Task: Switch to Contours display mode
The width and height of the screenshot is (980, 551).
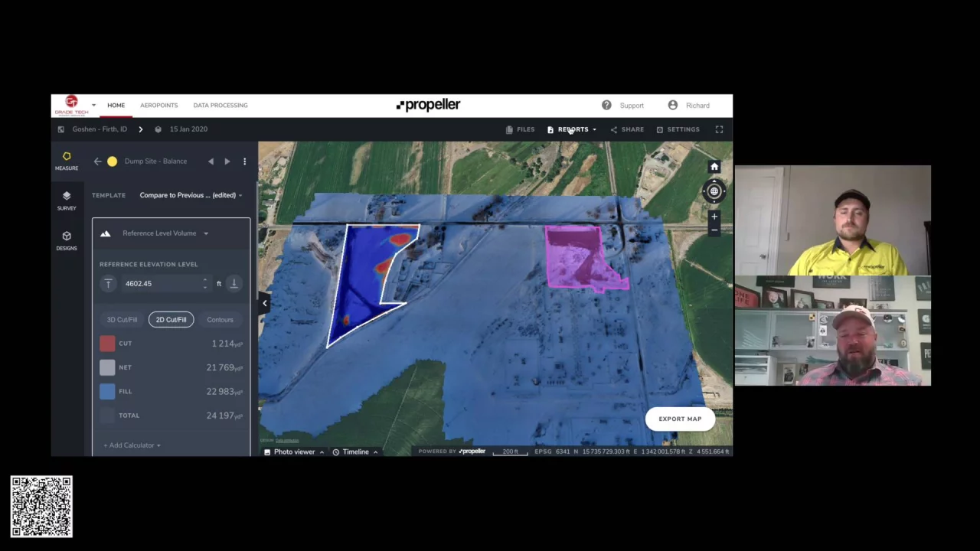Action: click(220, 320)
